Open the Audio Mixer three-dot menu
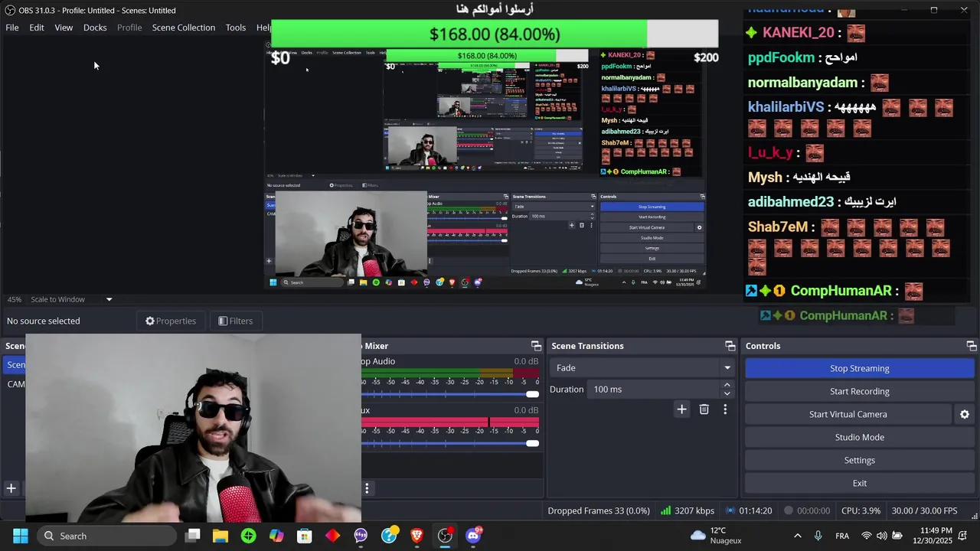The image size is (980, 551). pos(367,488)
